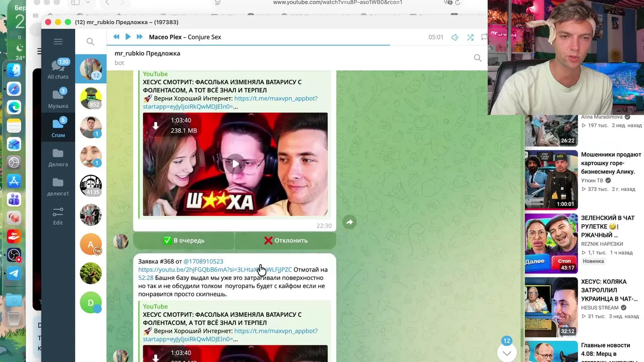Open the Telegram hamburger main menu
The height and width of the screenshot is (362, 644).
coord(58,42)
